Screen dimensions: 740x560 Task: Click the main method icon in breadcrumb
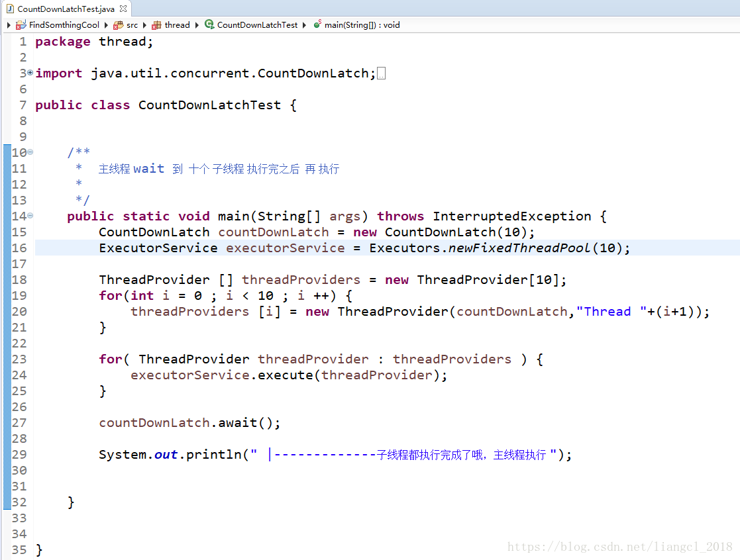(x=317, y=24)
